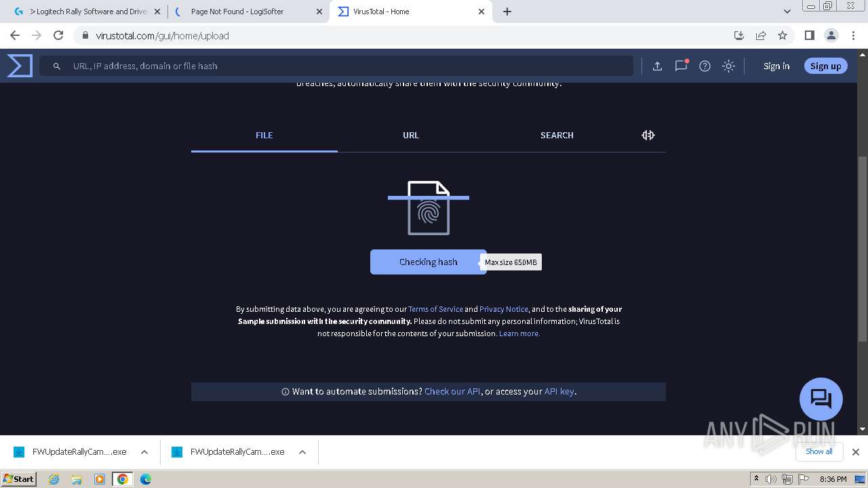Viewport: 868px width, 488px height.
Task: Close the Page Not Found tab
Action: [x=319, y=12]
